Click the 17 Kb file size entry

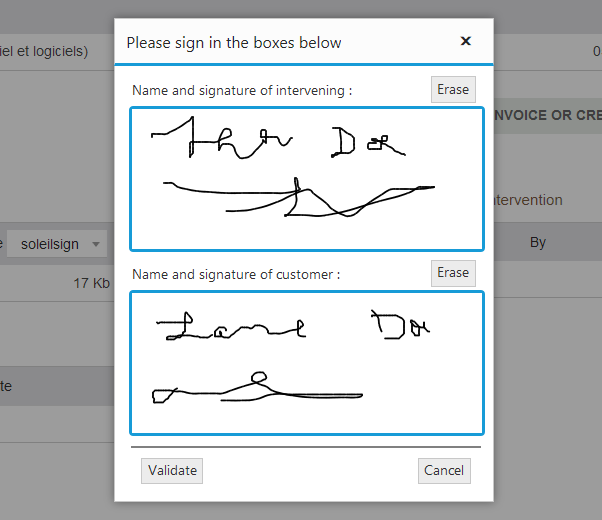pos(92,283)
